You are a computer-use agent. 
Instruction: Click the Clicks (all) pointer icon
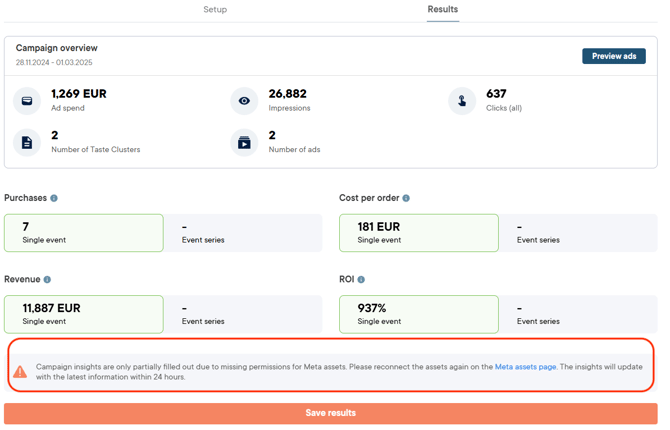462,101
